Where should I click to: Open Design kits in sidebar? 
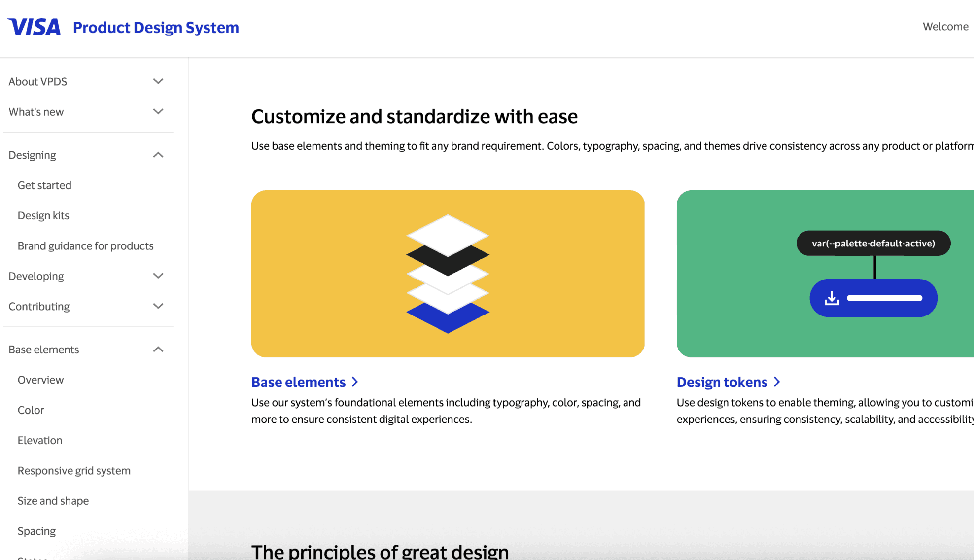pyautogui.click(x=43, y=215)
